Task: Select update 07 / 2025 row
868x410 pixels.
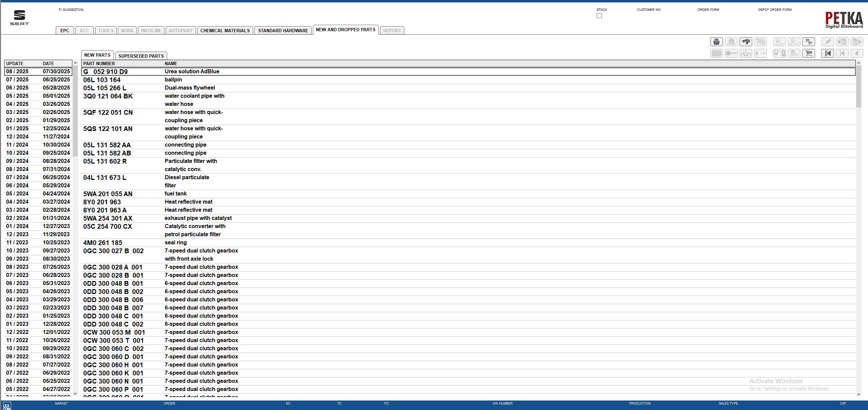Action: (38, 79)
